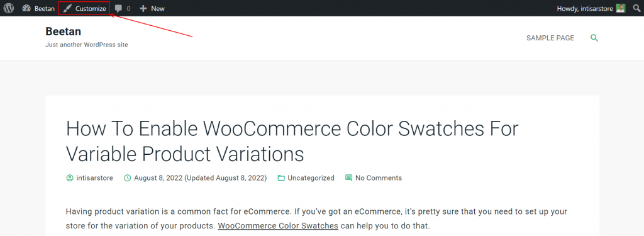Click the Customize paintbrush icon
Screen dimensions: 644x236
coord(67,8)
